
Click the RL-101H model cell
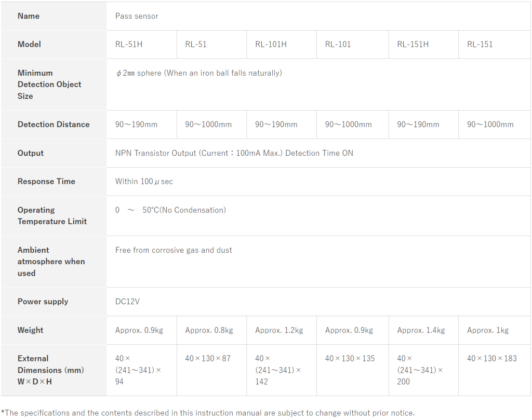[271, 44]
